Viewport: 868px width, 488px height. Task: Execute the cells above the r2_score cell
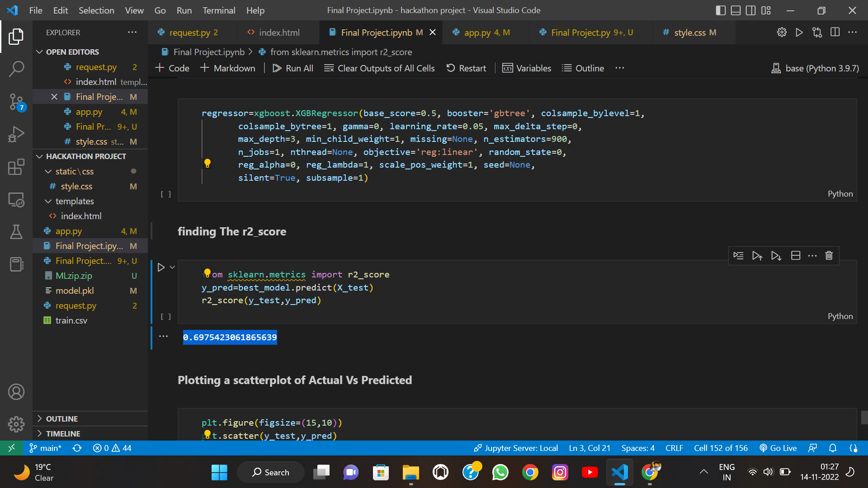pos(757,255)
